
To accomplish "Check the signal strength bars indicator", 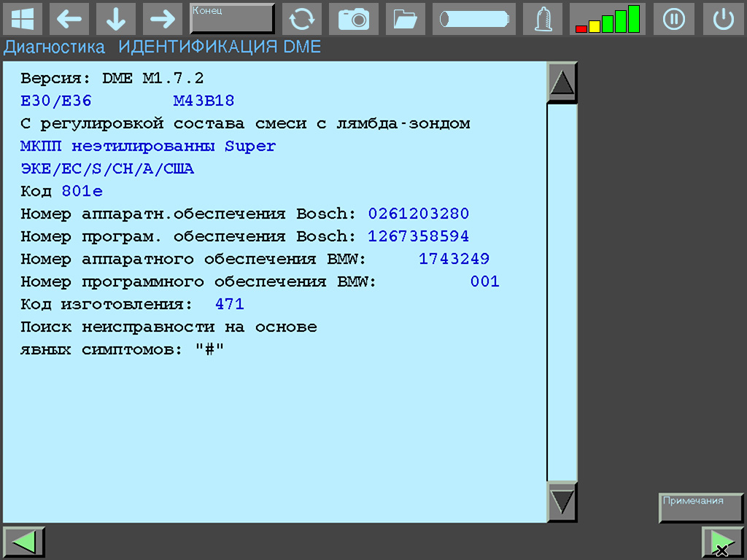I will 608,19.
